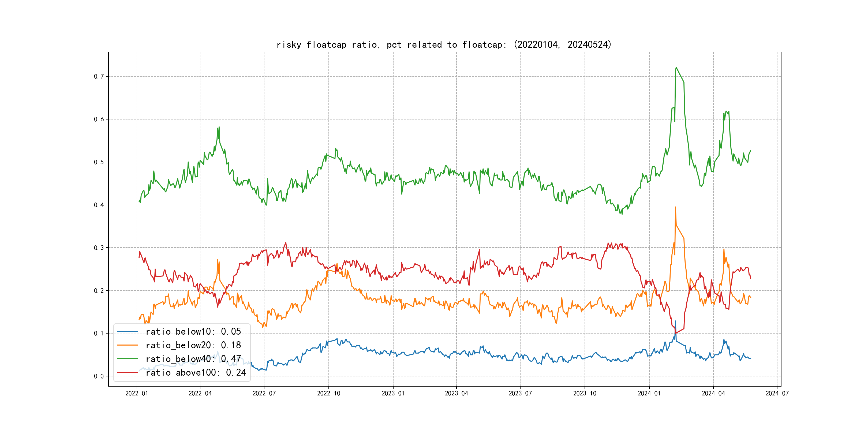Click the chart title 'risky floatcap ratio'
The width and height of the screenshot is (868, 434).
coord(444,44)
